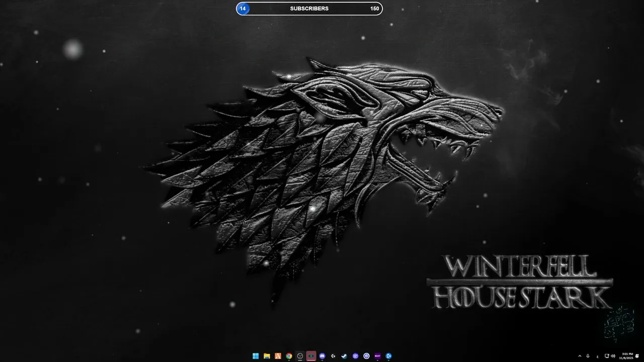
Task: Open network settings tray icon
Action: pos(607,356)
